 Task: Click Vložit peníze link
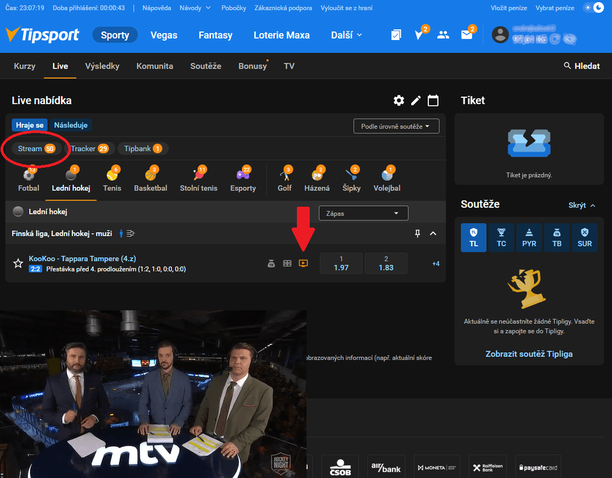point(509,8)
